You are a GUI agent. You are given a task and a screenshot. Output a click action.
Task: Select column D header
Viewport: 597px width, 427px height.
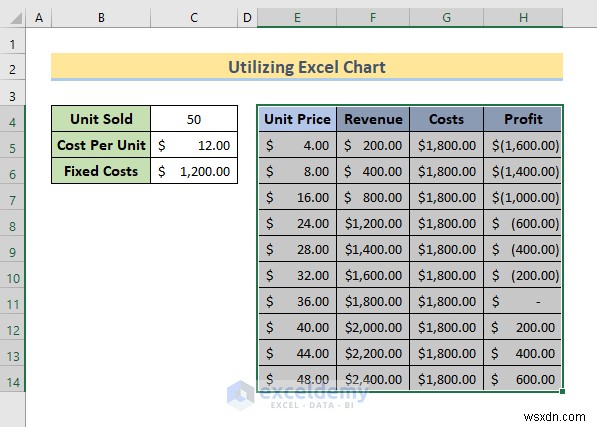[x=247, y=18]
